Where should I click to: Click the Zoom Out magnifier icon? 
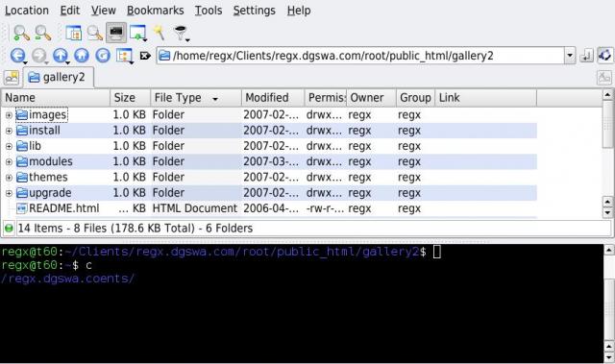click(42, 34)
